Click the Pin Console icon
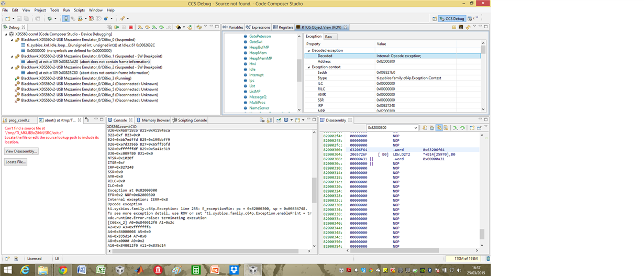This screenshot has height=276, width=644. pyautogui.click(x=279, y=120)
